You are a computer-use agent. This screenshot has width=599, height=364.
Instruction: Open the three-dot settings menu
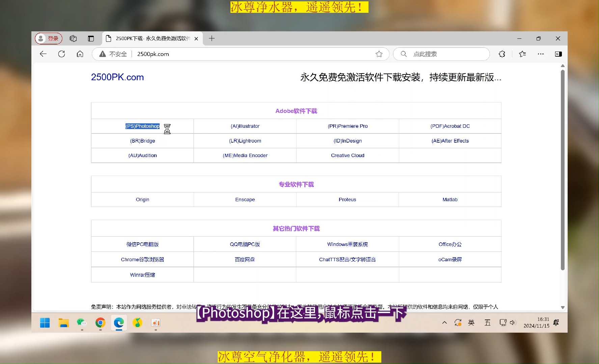point(541,54)
